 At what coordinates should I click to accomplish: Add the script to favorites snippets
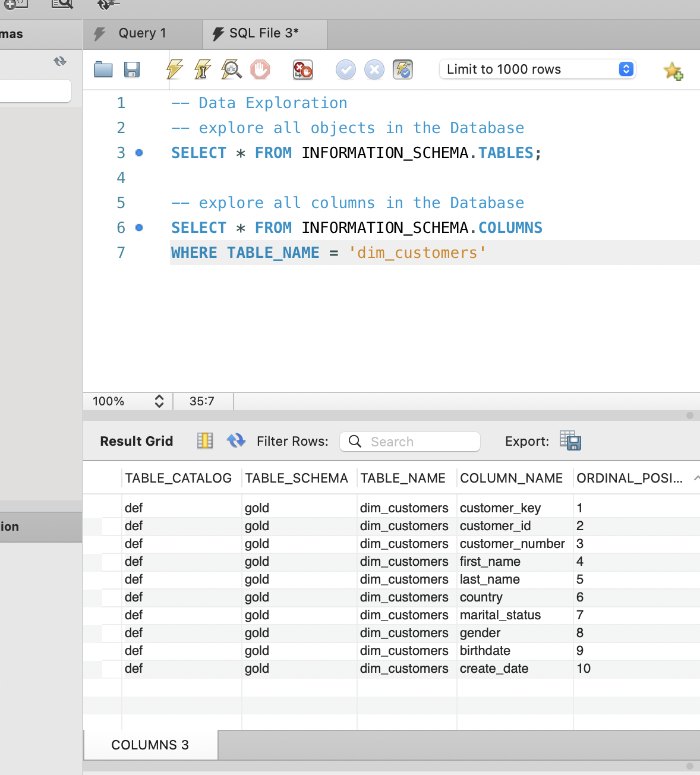coord(673,70)
